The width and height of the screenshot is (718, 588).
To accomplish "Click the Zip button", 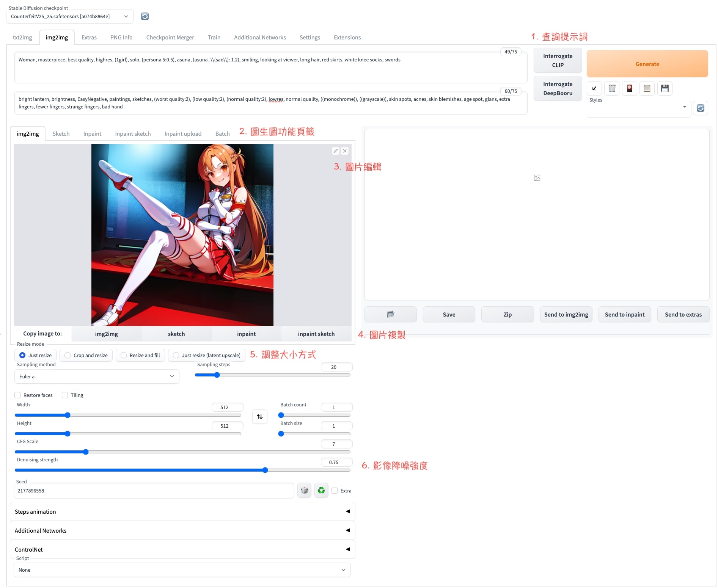I will 507,314.
